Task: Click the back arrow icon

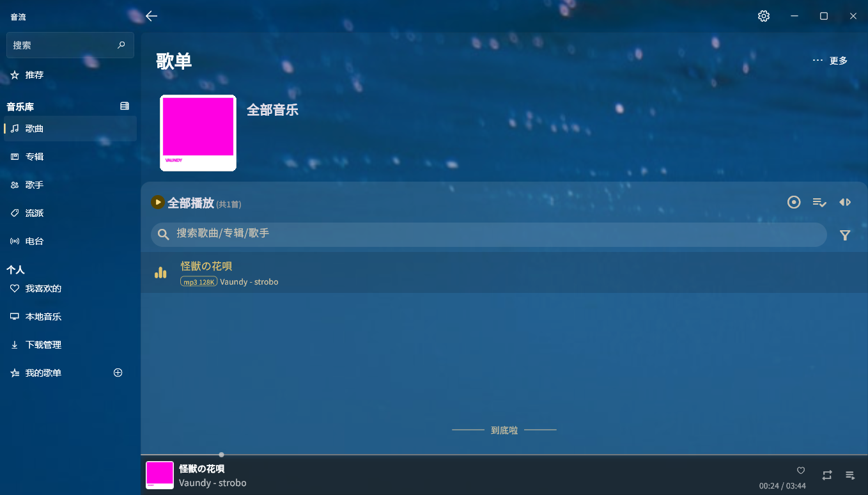Action: 151,16
